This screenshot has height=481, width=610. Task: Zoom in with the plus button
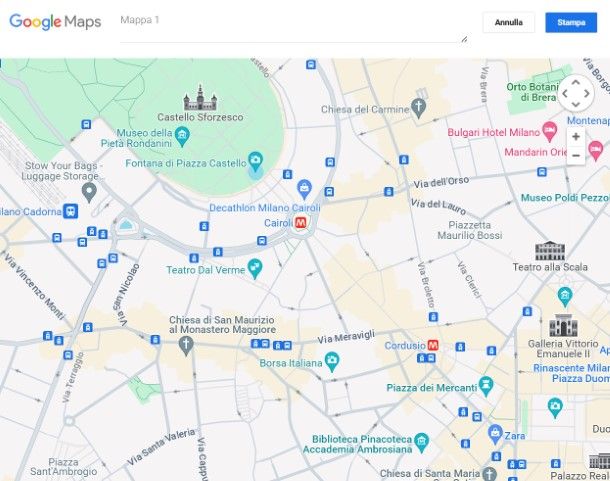(x=576, y=137)
